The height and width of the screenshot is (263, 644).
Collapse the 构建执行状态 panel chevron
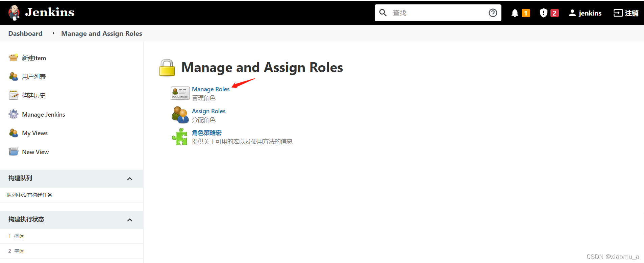[x=130, y=220]
